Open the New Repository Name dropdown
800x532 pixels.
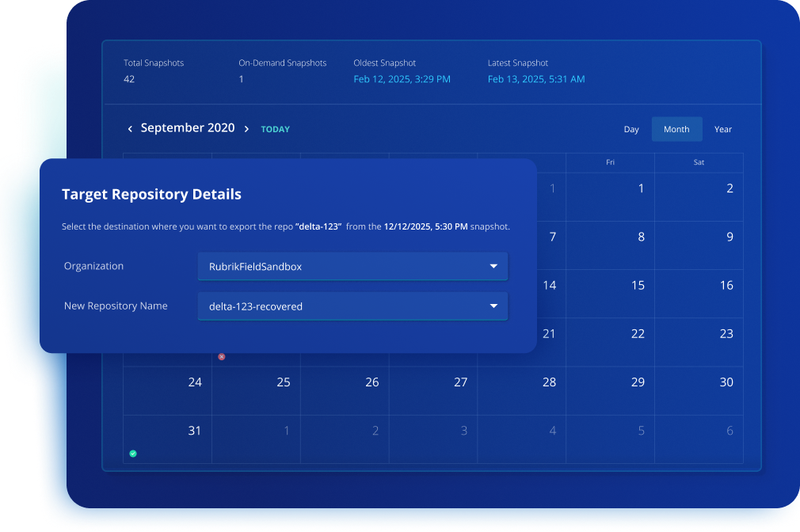352,306
